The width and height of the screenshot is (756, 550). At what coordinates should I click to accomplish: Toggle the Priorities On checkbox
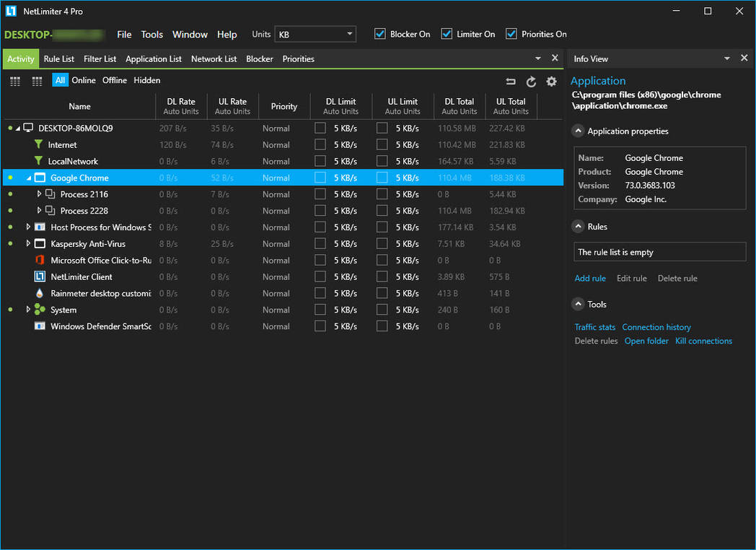pos(511,34)
